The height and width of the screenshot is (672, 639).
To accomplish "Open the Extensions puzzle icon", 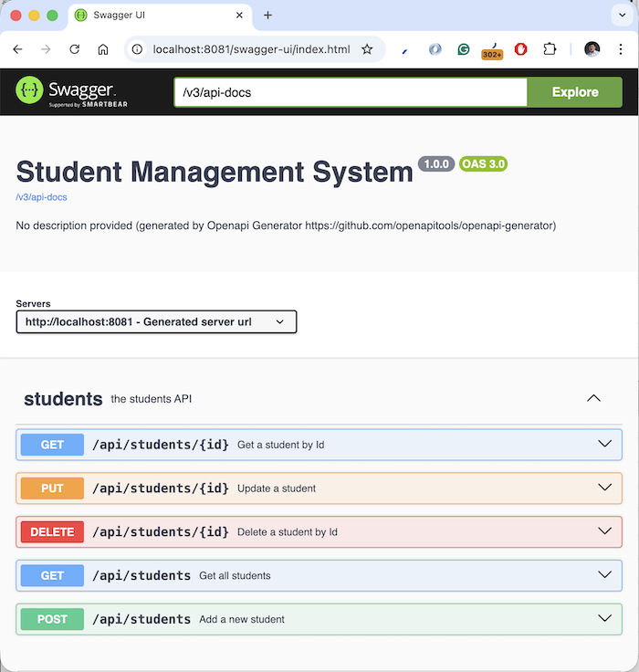I will pos(550,49).
